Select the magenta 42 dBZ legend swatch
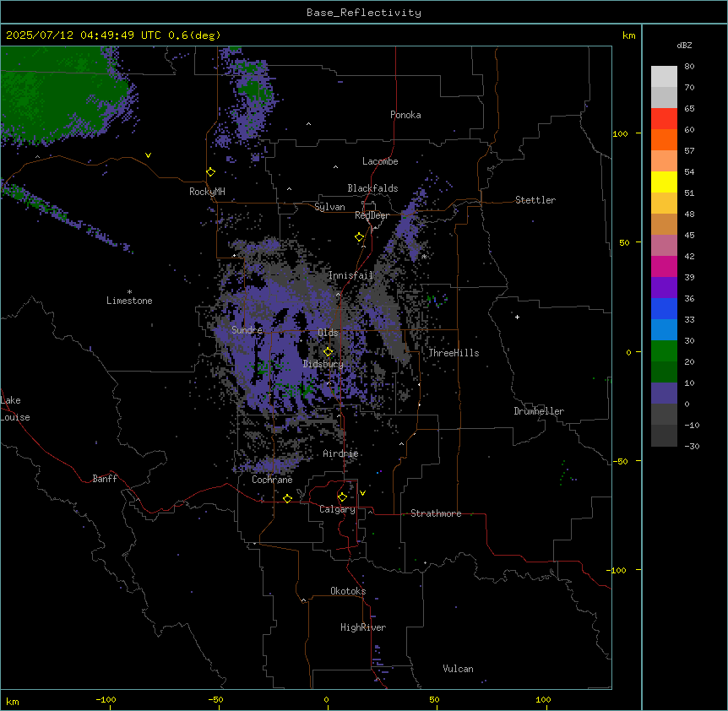The height and width of the screenshot is (711, 728). coord(664,266)
